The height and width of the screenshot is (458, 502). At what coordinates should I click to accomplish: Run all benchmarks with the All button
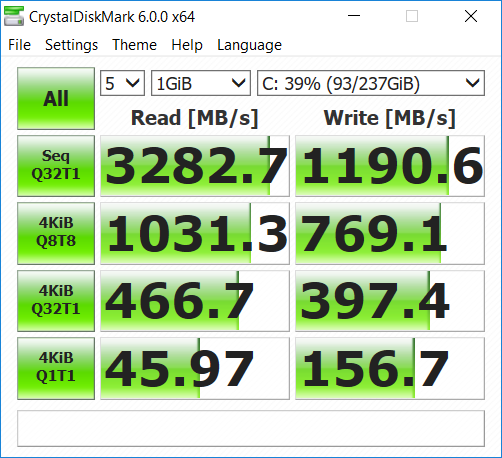point(56,98)
